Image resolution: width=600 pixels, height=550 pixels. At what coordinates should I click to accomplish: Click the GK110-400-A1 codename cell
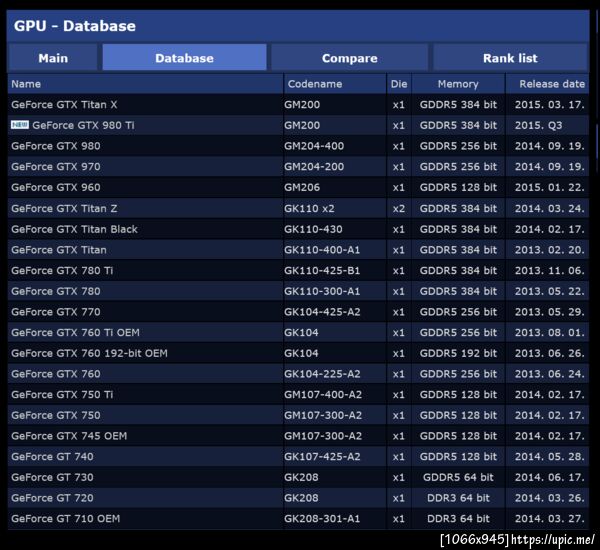point(322,250)
